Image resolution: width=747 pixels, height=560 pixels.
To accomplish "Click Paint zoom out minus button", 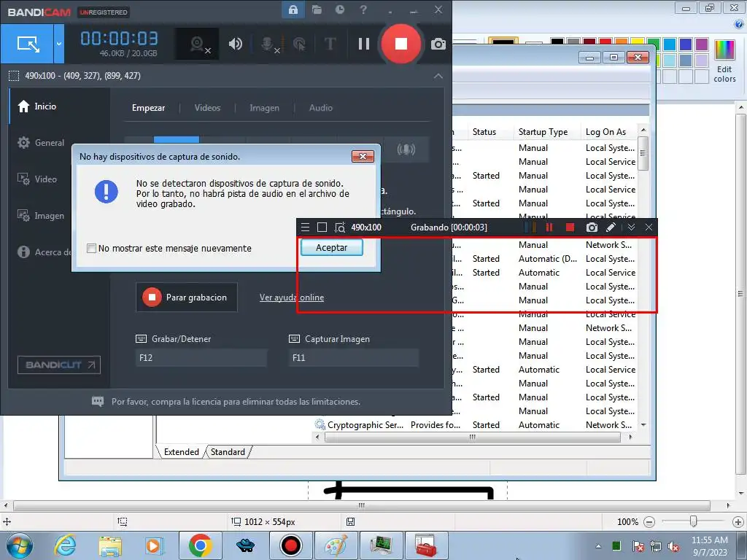I will coord(649,522).
